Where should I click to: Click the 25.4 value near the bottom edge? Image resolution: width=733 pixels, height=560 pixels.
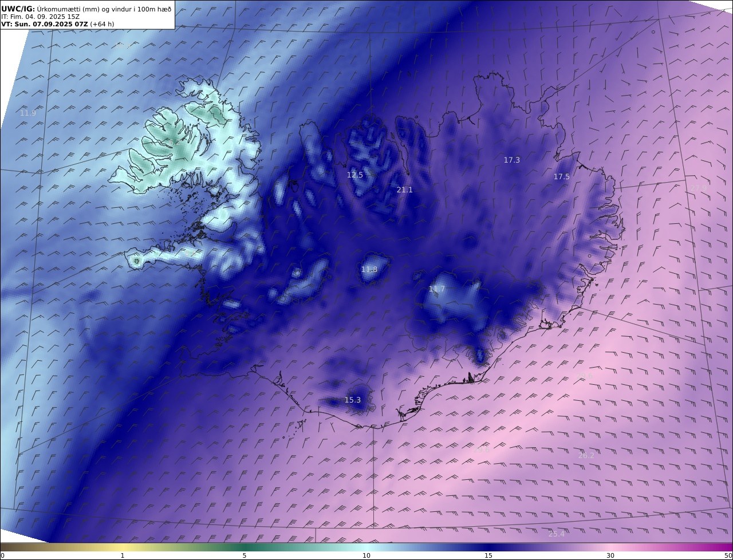click(557, 534)
